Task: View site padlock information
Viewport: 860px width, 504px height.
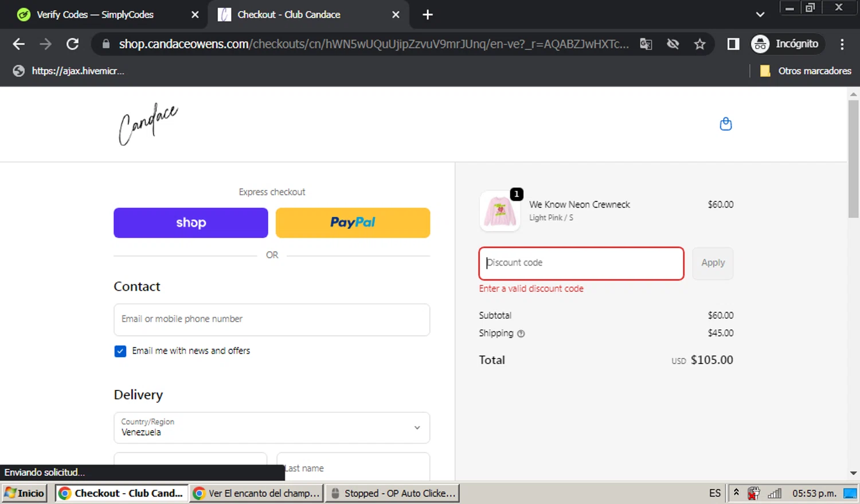Action: click(105, 44)
